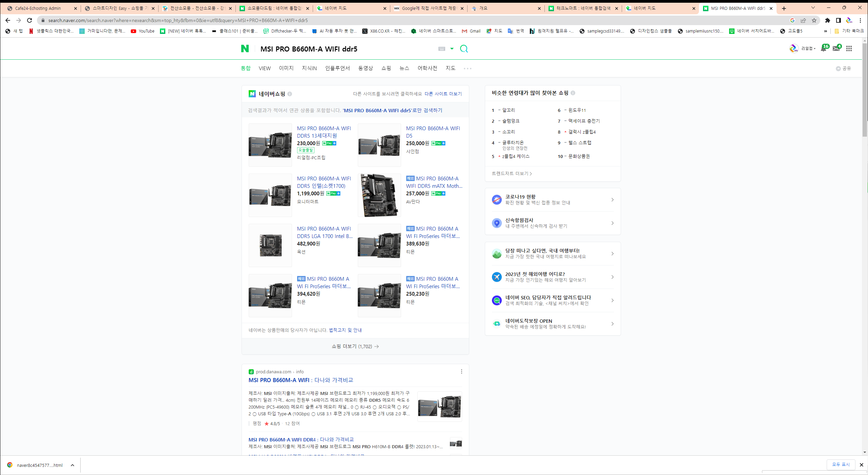The image size is (868, 475).
Task: Open MSI PRO B660M-A WIFI 다나와 가격비교 result
Action: click(x=301, y=380)
